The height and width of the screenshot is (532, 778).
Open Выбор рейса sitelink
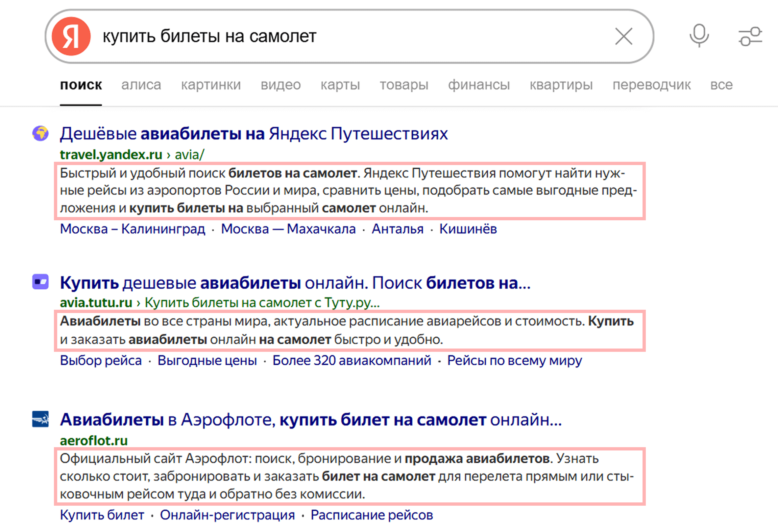101,360
